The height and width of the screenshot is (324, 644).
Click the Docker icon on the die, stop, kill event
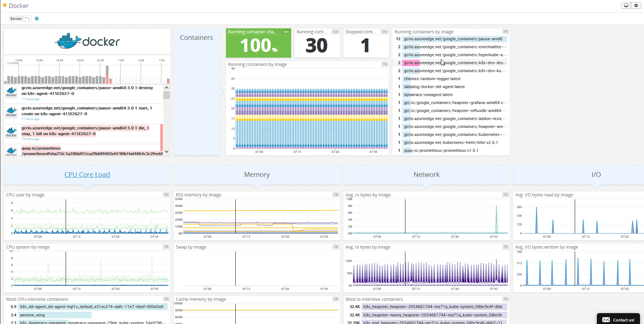coord(11,132)
